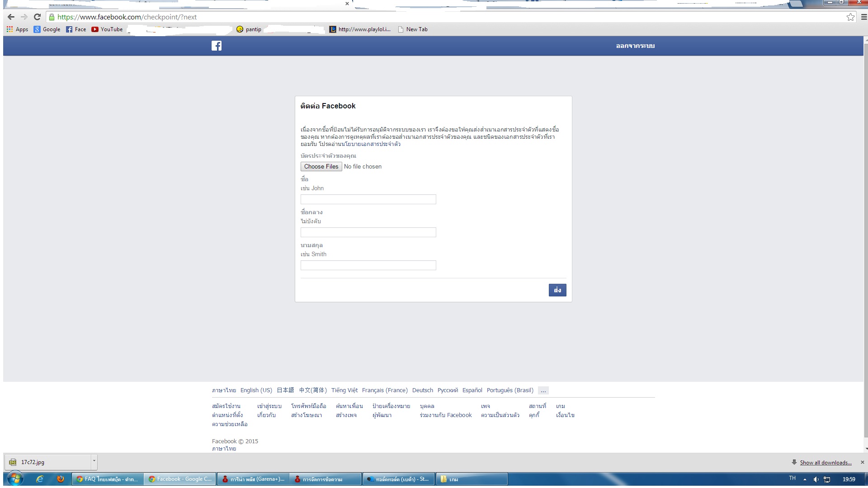Reload the page with the refresh icon
The image size is (868, 488).
point(38,17)
